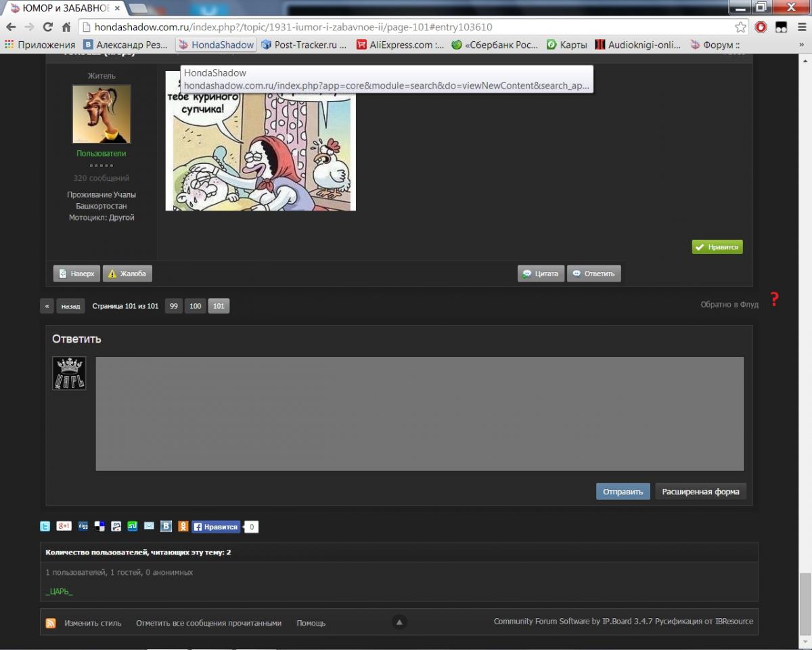The width and height of the screenshot is (812, 650).
Task: Share the topic on Odnoklassniki
Action: (183, 526)
